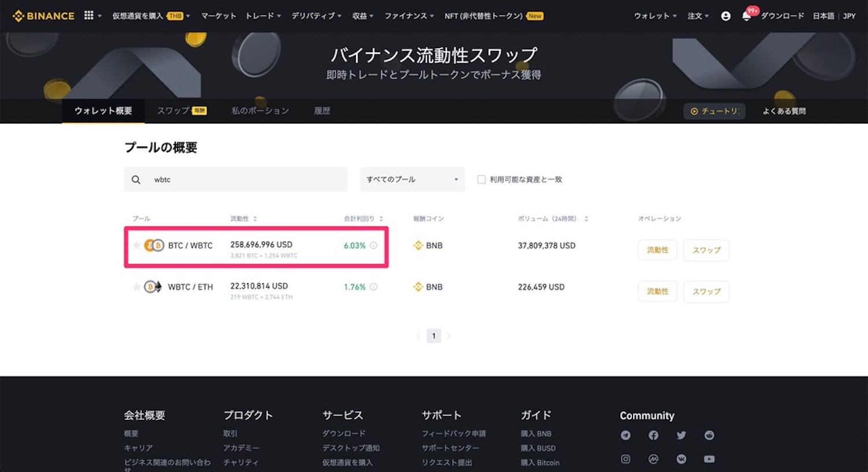Open the Facebook community icon
Viewport: 868px width, 472px height.
653,435
